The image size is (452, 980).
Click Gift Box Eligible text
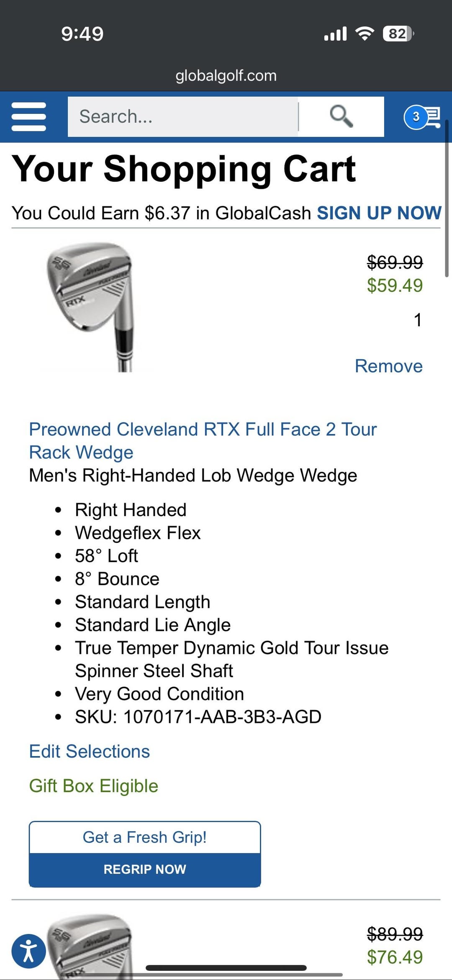click(x=93, y=786)
